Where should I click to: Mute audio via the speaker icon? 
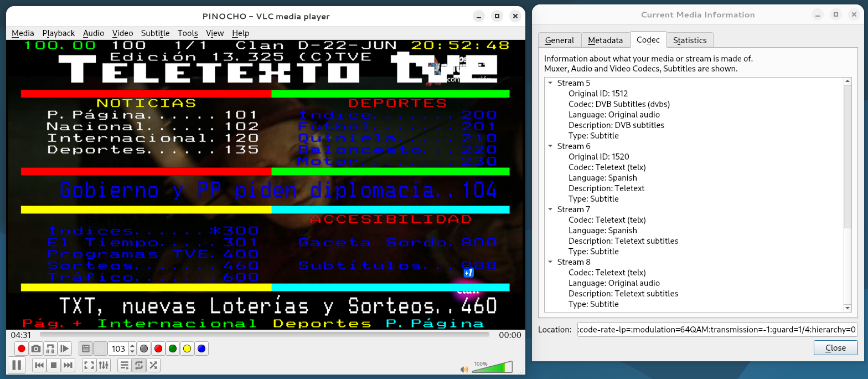tap(464, 369)
